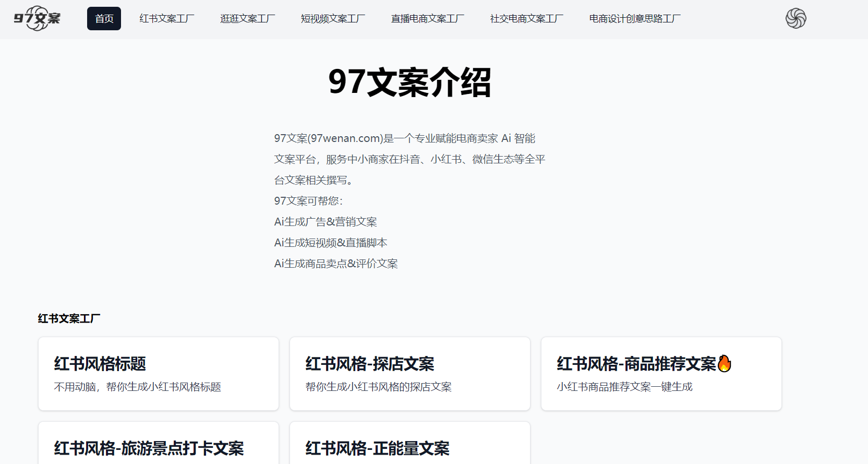Open the 逛逛文案工厂 menu

247,19
